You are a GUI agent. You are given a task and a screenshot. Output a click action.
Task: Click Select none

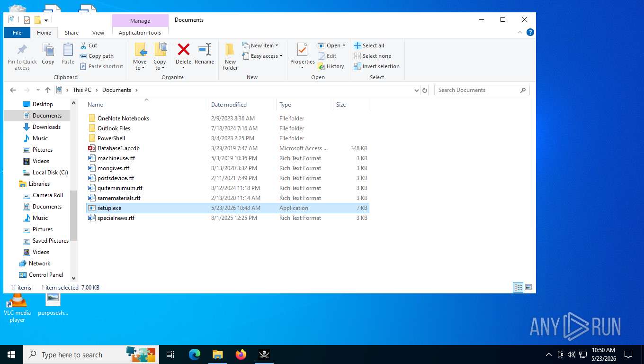tap(372, 56)
